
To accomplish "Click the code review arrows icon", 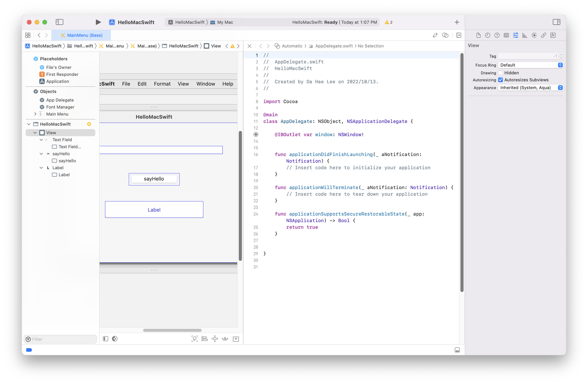I will pos(435,35).
